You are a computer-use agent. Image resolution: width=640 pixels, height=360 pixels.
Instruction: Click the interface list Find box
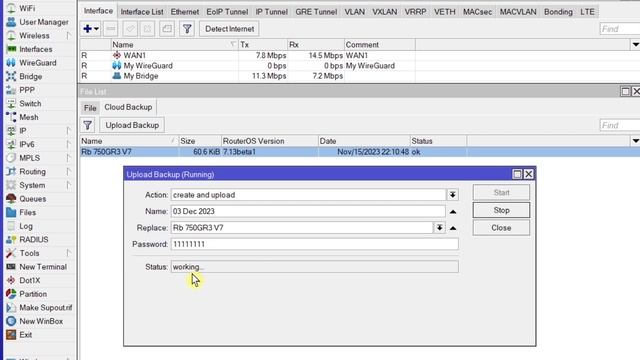click(x=620, y=29)
